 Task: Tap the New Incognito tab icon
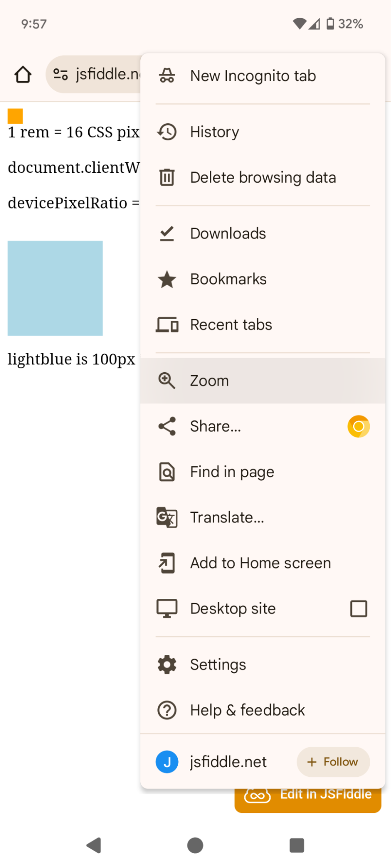coord(167,76)
